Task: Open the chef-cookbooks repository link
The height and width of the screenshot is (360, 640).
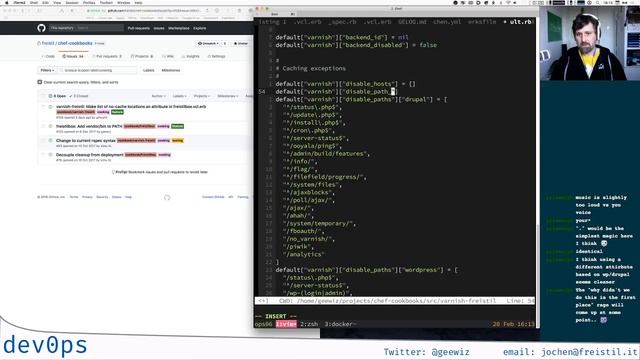Action: point(75,43)
